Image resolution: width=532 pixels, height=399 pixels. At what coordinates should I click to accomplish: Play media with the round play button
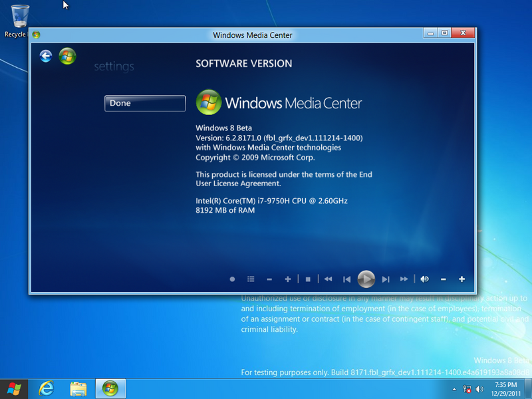coord(366,279)
